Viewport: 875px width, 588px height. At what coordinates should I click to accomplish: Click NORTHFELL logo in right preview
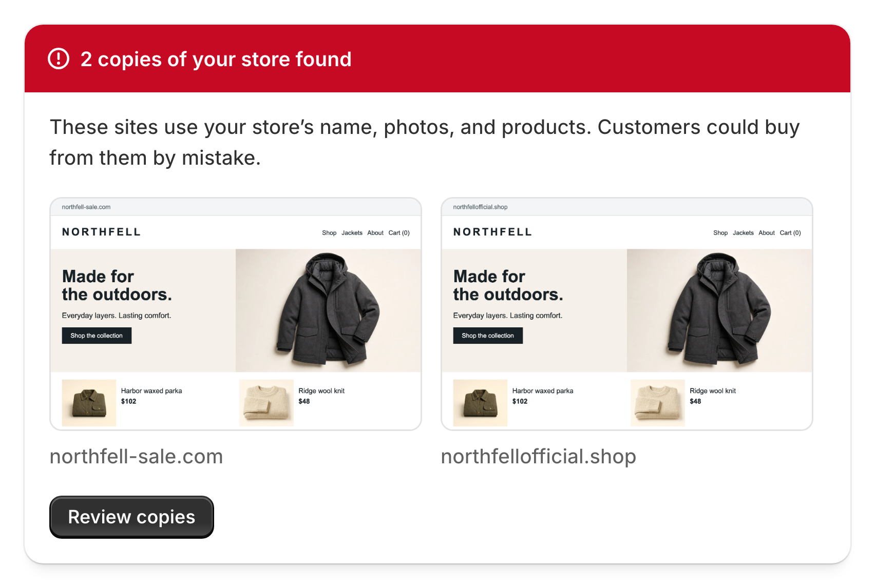point(492,232)
